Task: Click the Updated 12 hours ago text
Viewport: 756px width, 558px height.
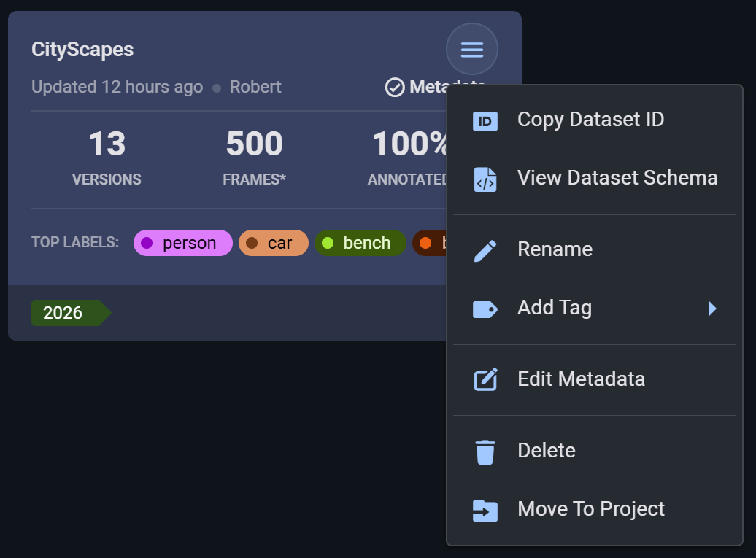Action: pos(117,88)
